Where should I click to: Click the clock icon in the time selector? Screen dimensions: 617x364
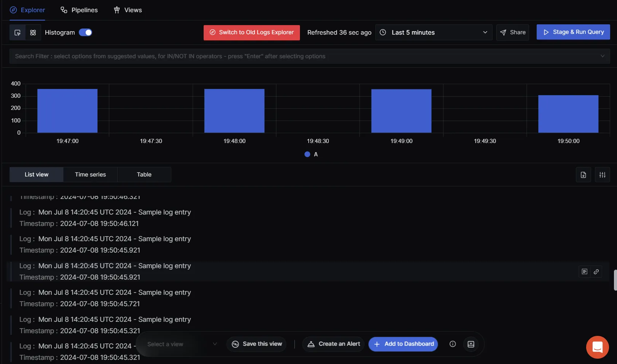(x=383, y=32)
